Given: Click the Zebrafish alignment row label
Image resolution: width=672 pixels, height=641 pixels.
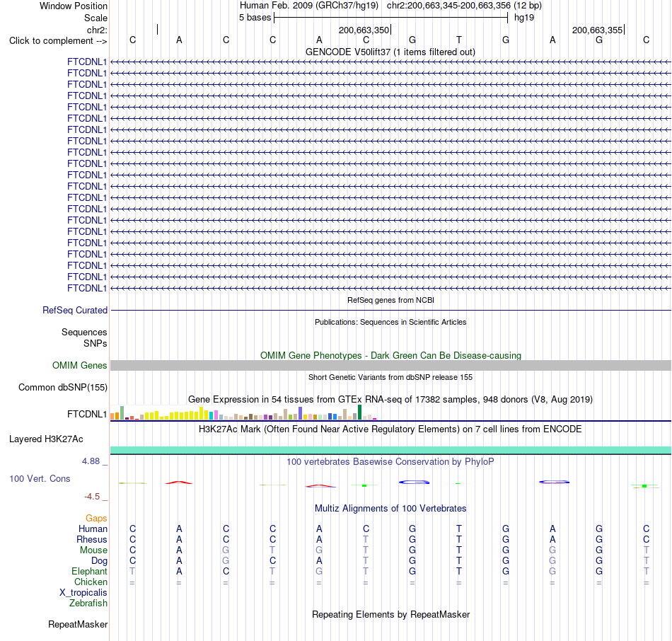Looking at the screenshot, I should tap(88, 604).
